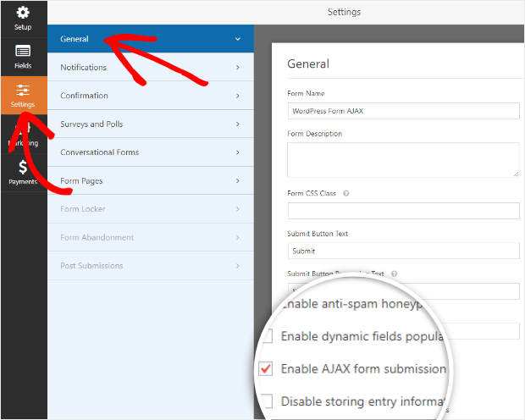Expand the Form Locker chevron
The image size is (525, 420).
coord(238,209)
